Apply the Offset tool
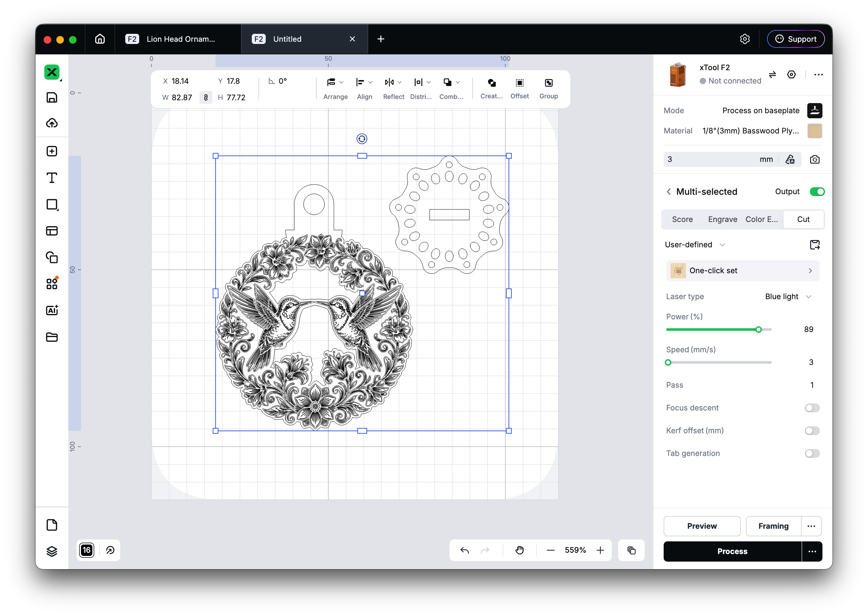 point(520,89)
